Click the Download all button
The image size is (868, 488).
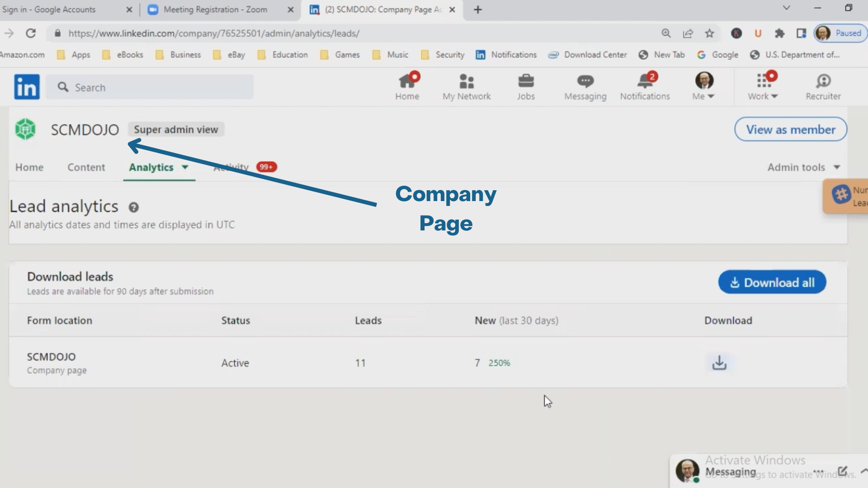point(772,282)
